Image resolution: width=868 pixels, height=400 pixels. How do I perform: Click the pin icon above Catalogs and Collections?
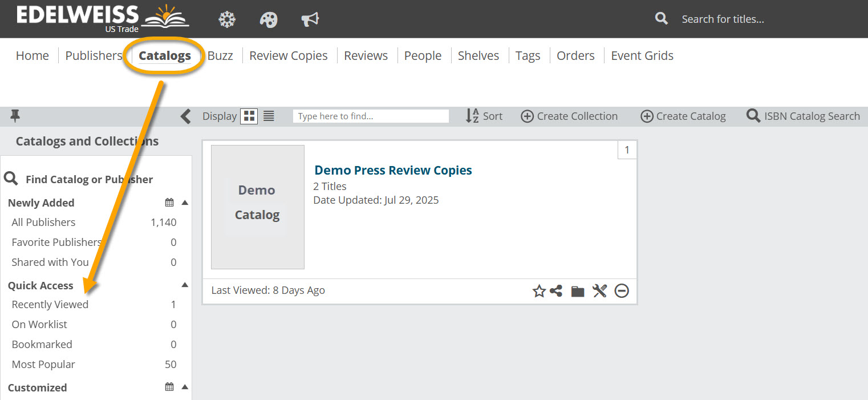[x=15, y=116]
